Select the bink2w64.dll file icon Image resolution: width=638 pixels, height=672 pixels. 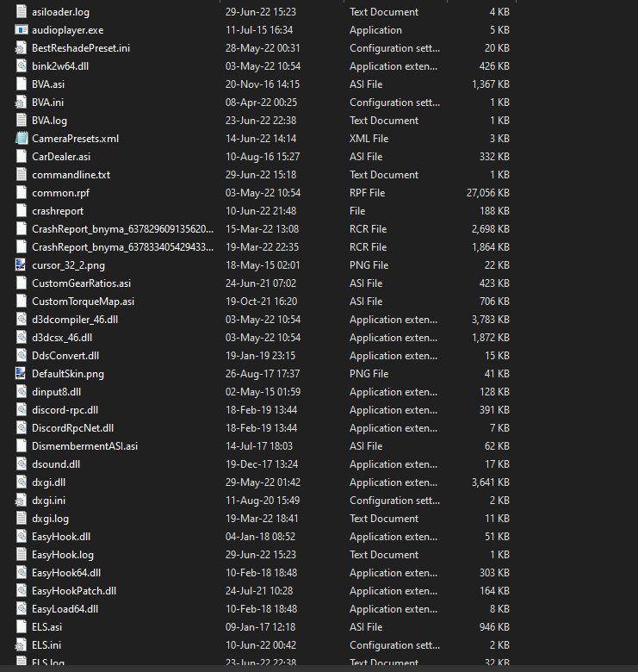pos(21,66)
